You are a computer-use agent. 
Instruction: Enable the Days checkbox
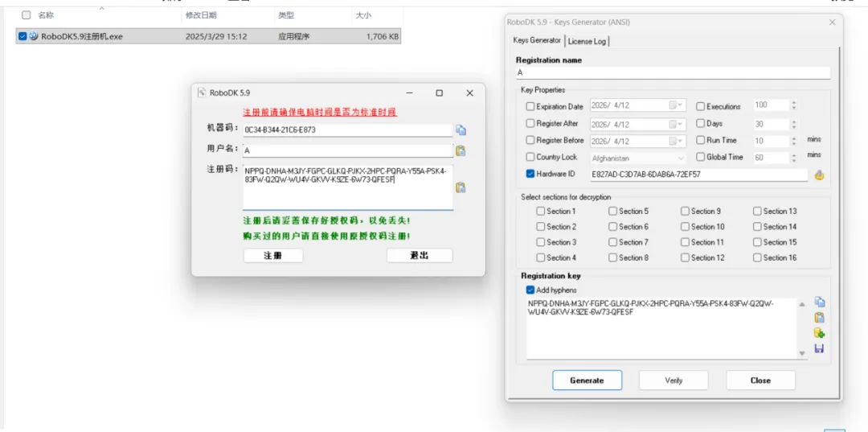tap(700, 124)
